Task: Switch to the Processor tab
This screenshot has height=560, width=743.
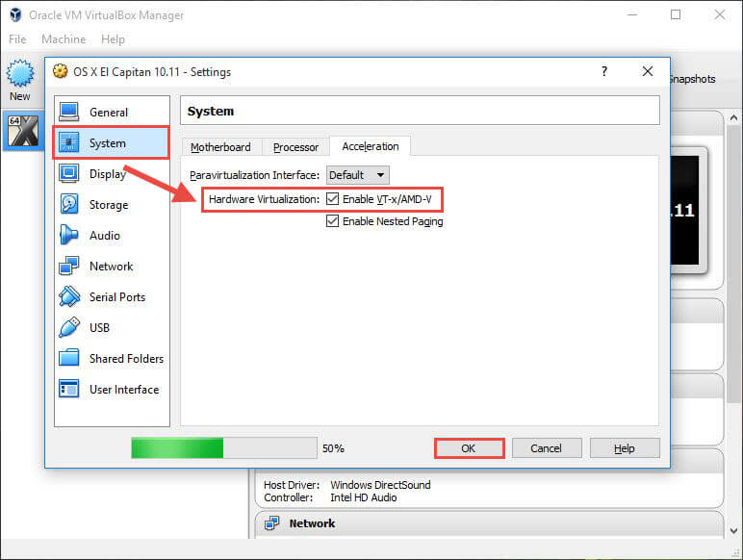Action: (x=295, y=147)
